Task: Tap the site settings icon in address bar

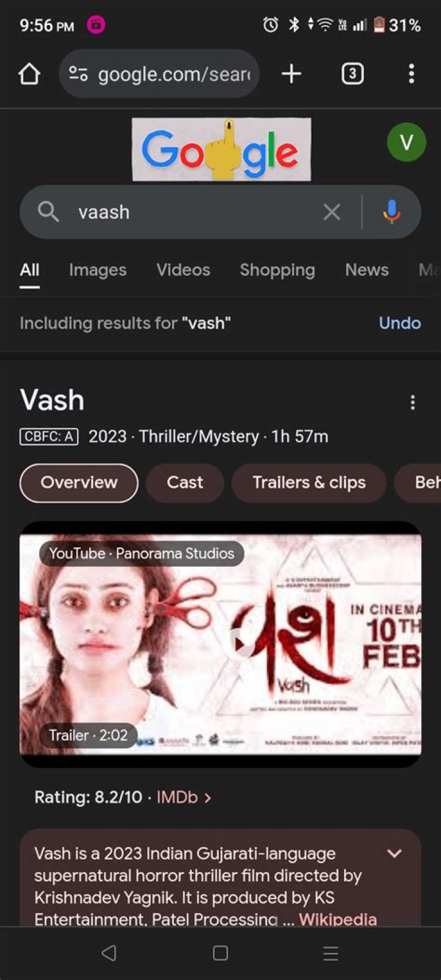Action: [78, 74]
